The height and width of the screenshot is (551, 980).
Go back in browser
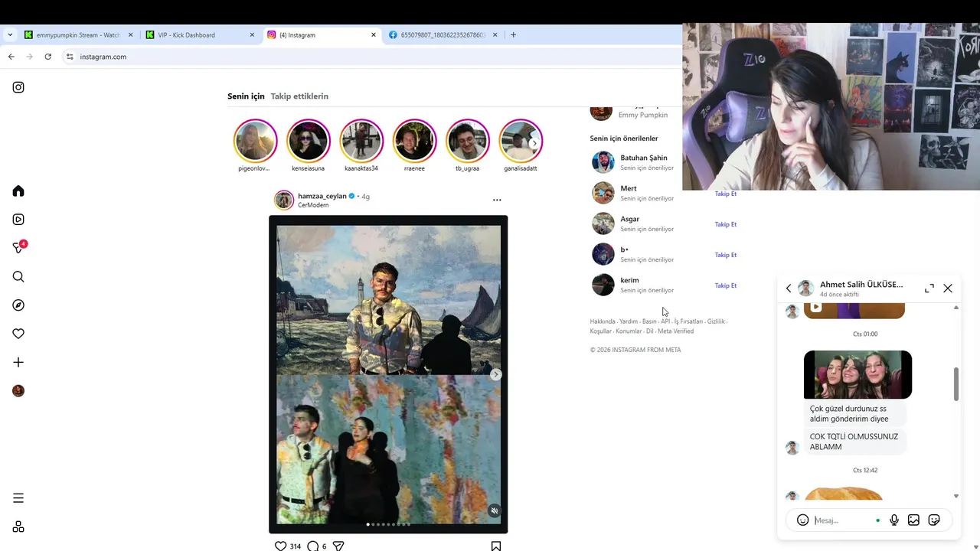pos(11,57)
